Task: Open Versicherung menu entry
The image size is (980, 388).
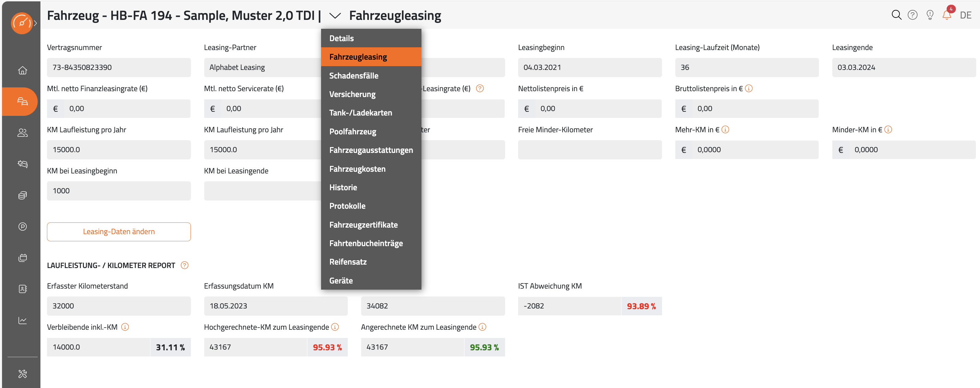Action: click(371, 94)
